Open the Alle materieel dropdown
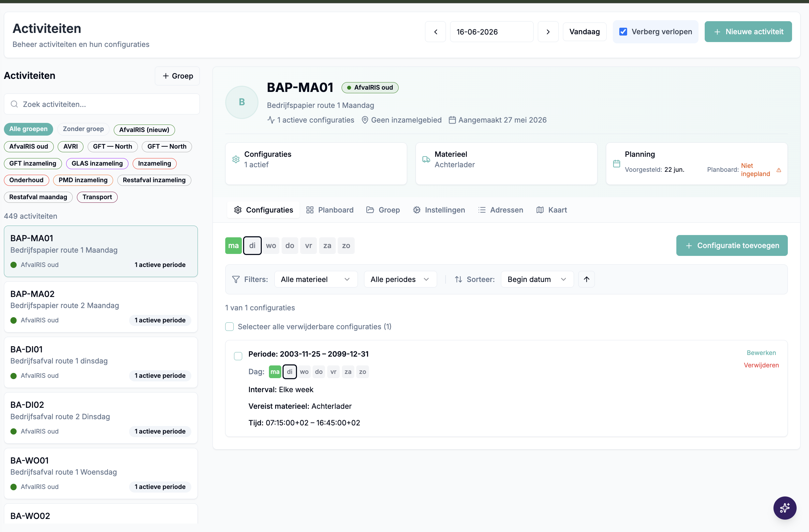809x532 pixels. tap(316, 279)
